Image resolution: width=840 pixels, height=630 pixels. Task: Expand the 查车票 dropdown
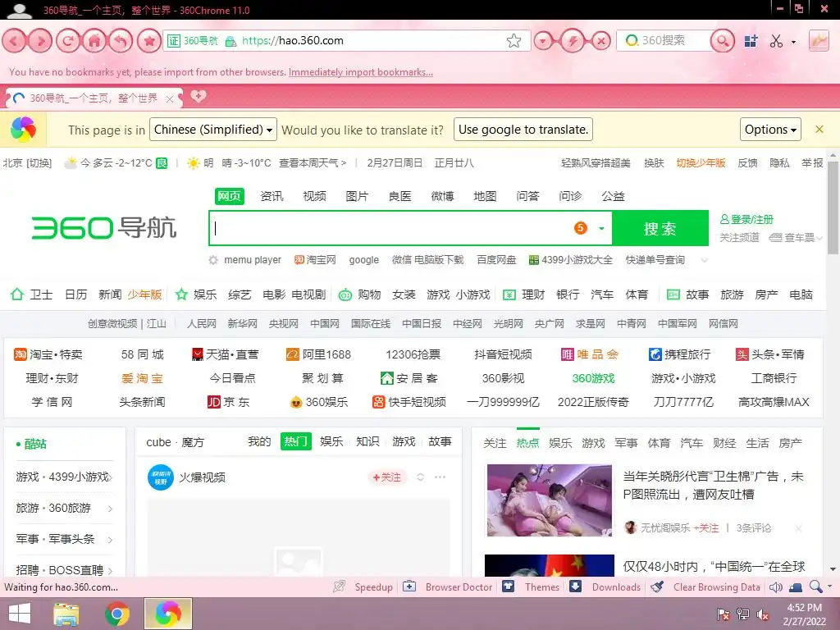pyautogui.click(x=819, y=238)
